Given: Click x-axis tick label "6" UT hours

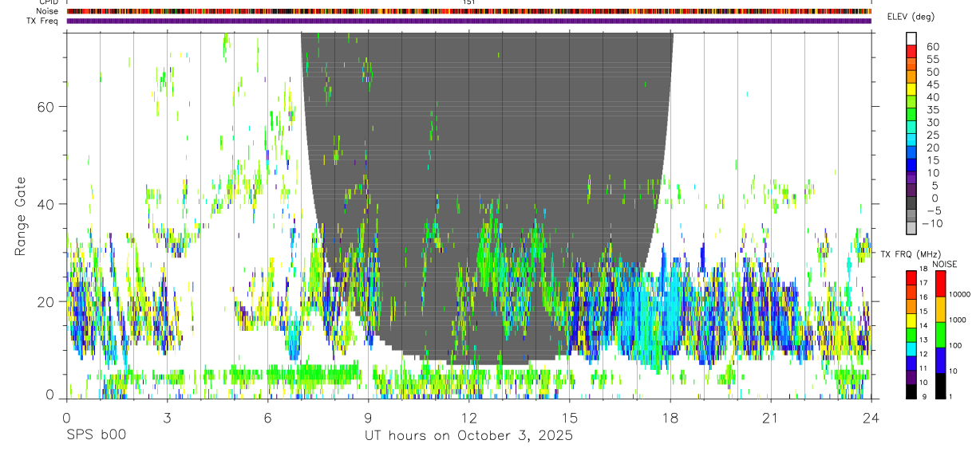Looking at the screenshot, I should (x=267, y=418).
